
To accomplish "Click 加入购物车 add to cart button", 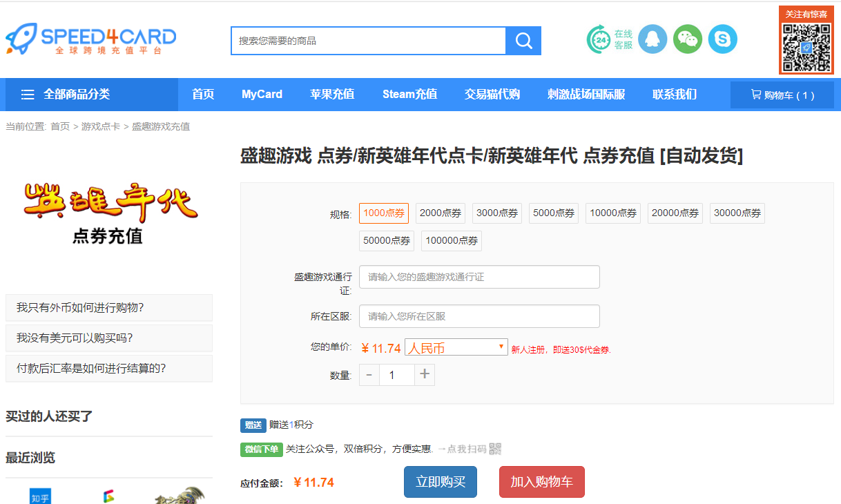I will [x=542, y=482].
